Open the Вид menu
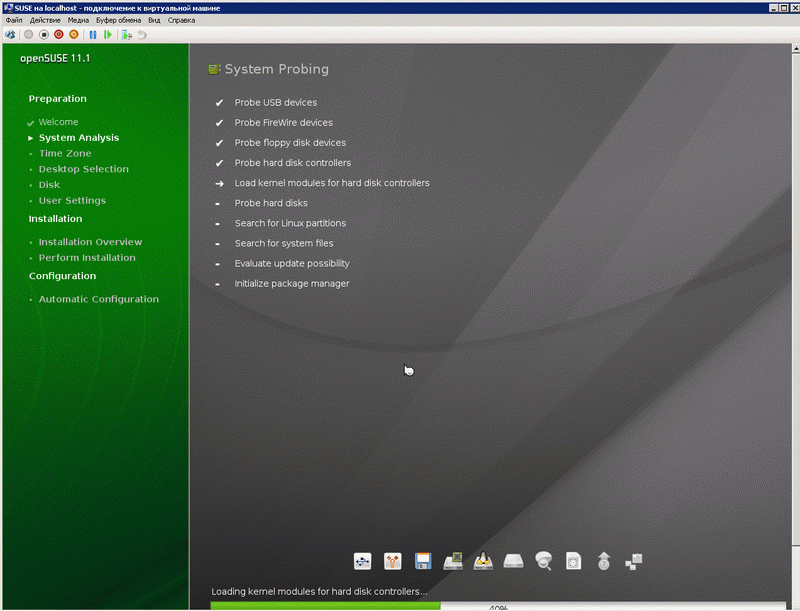The width and height of the screenshot is (800, 611). click(154, 20)
